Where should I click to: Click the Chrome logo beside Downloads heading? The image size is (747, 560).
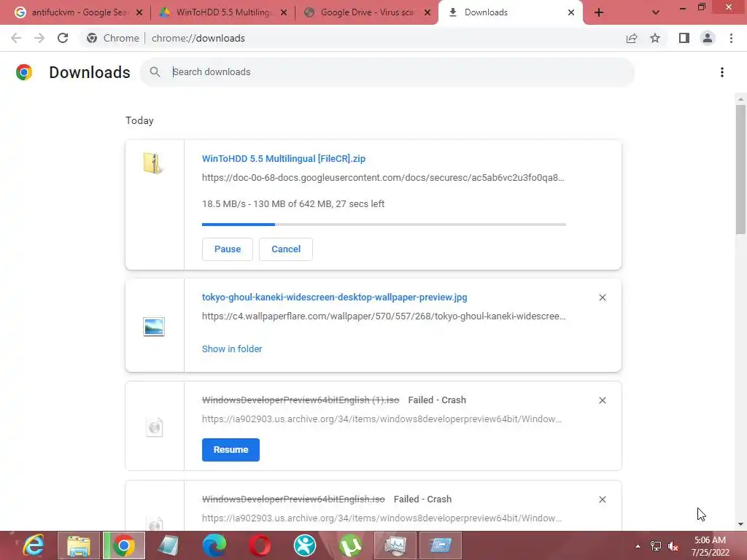24,72
